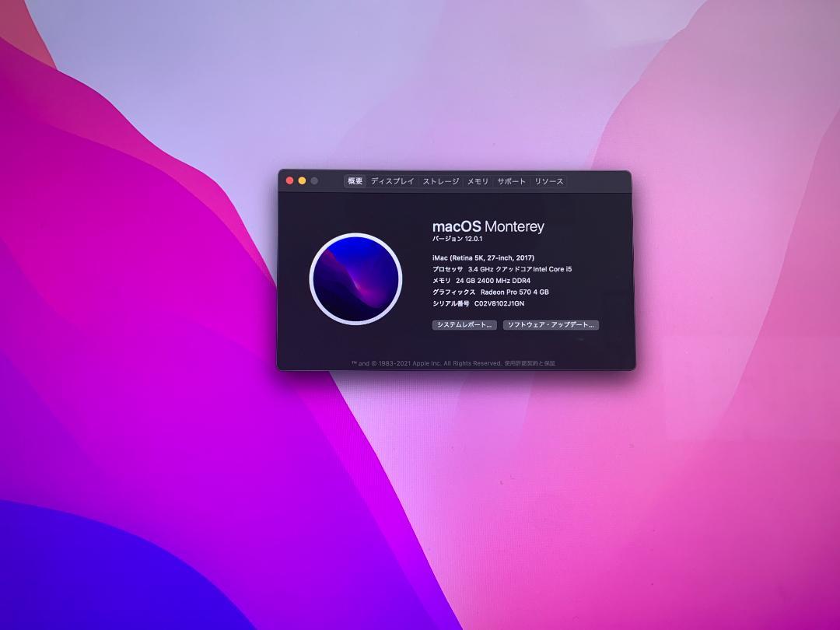Click the ソフトウェア・アップデート... button
Image resolution: width=840 pixels, height=630 pixels.
[551, 324]
